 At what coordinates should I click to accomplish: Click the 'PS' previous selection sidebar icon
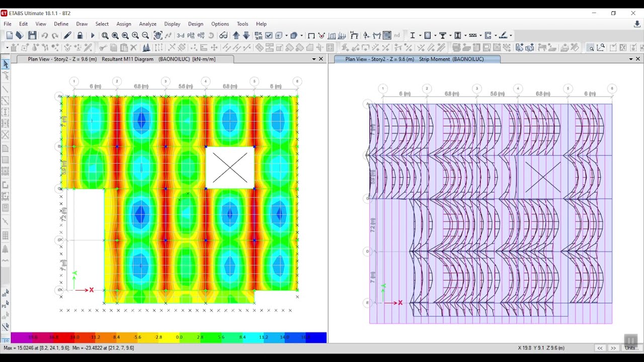pos(6,305)
